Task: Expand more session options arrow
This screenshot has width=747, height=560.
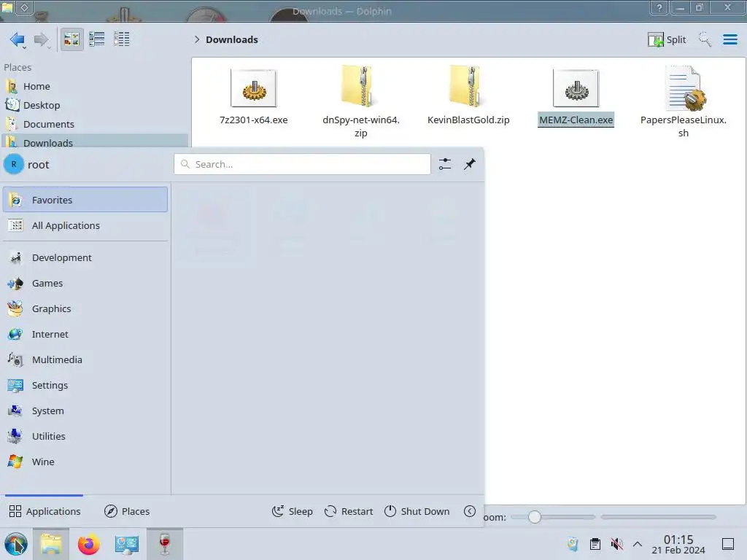Action: [x=470, y=511]
